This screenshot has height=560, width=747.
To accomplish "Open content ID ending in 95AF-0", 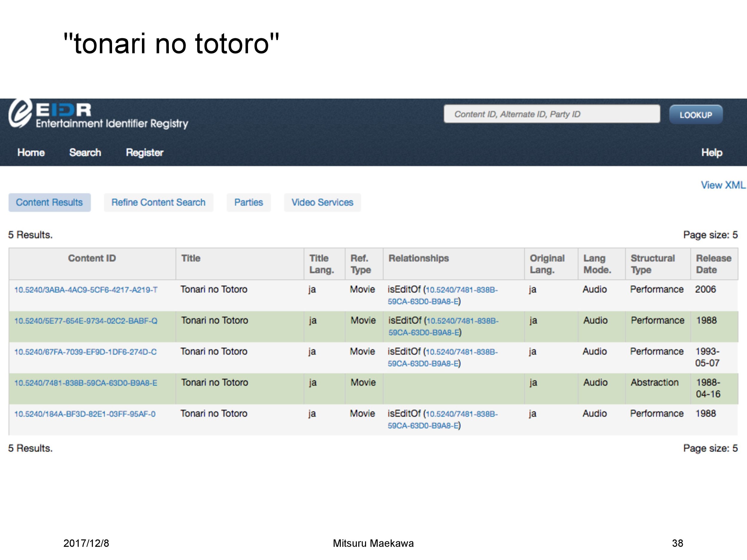I will pyautogui.click(x=85, y=414).
